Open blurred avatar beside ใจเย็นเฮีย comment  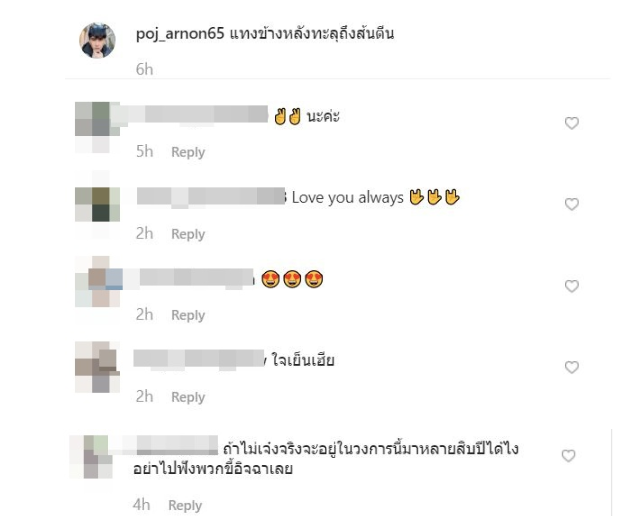(97, 367)
